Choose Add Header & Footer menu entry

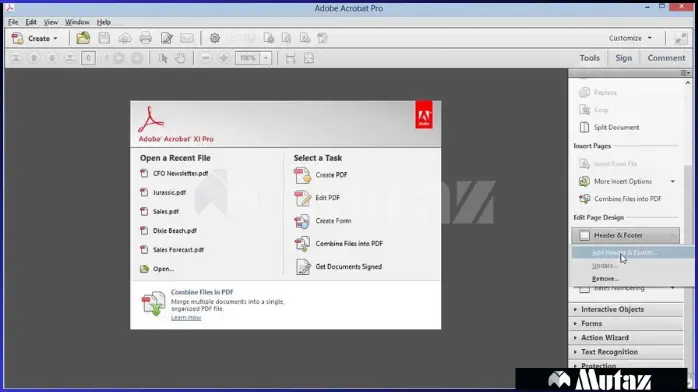(x=632, y=252)
